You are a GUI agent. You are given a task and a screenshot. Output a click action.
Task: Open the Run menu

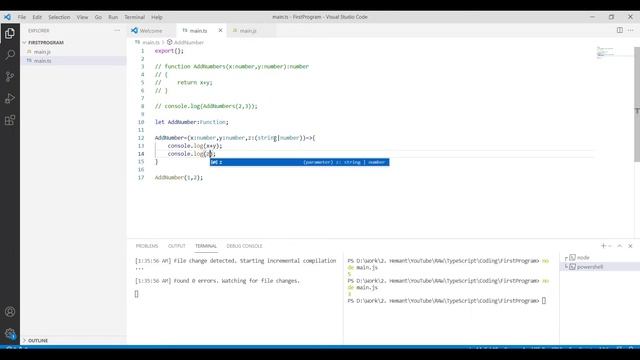(x=113, y=17)
